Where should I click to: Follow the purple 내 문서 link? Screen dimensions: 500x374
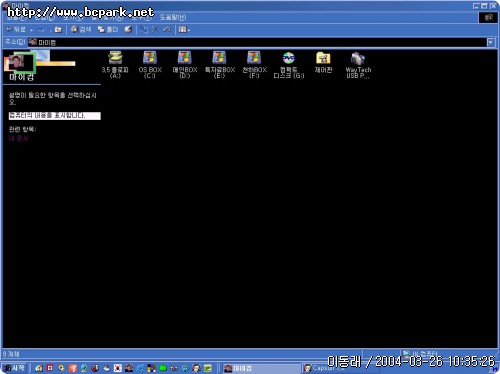point(18,138)
